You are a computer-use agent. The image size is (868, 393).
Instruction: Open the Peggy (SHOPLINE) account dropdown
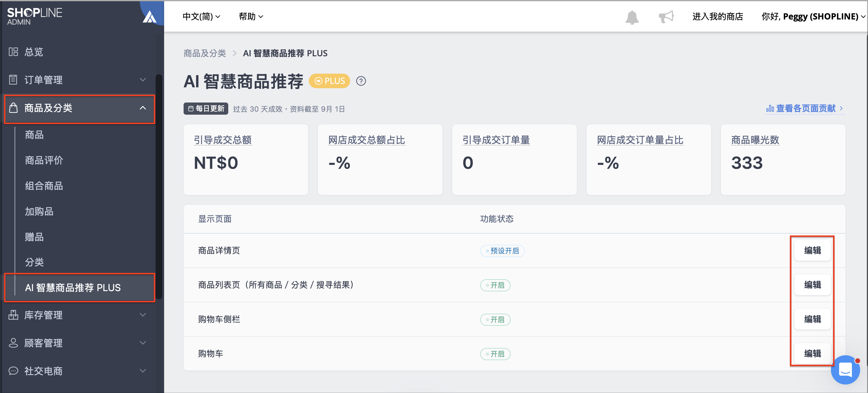click(x=813, y=16)
